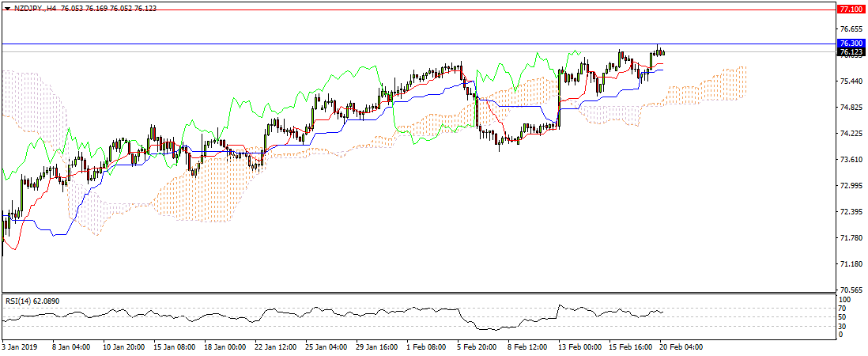Select the 3 Jan 2019 date label
Screen dimensions: 868x356
click(x=21, y=347)
